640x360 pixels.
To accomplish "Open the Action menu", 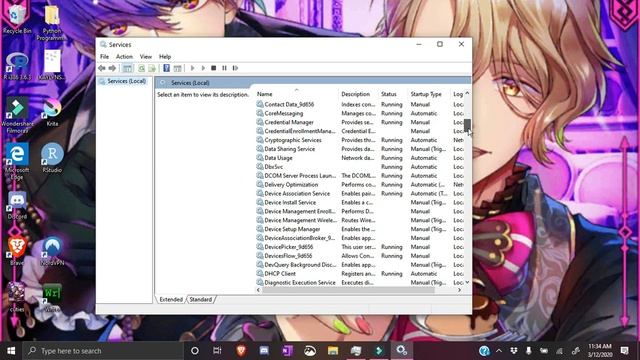I will (124, 57).
